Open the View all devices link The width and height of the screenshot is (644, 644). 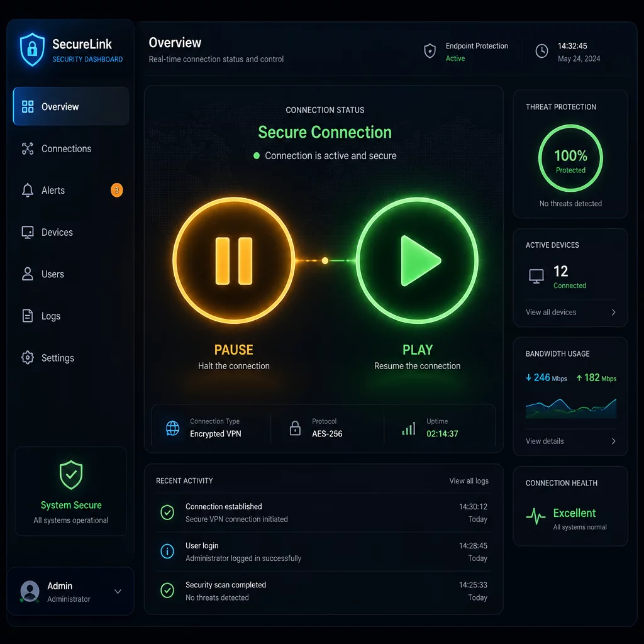coord(551,312)
